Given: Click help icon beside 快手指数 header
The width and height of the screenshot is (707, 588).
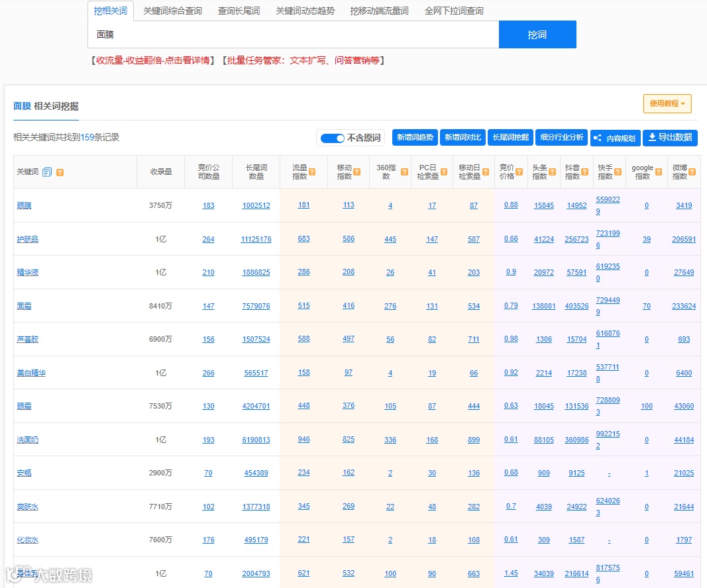Looking at the screenshot, I should tap(618, 171).
